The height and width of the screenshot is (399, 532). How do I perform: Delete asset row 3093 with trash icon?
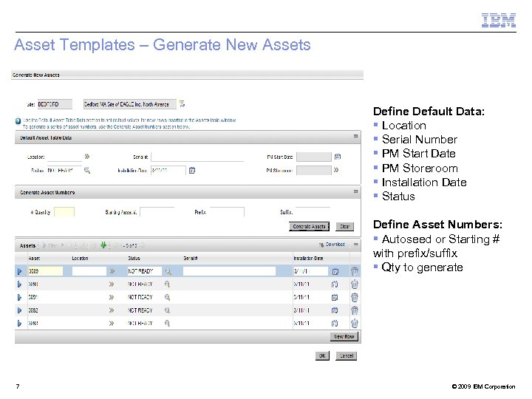click(355, 324)
